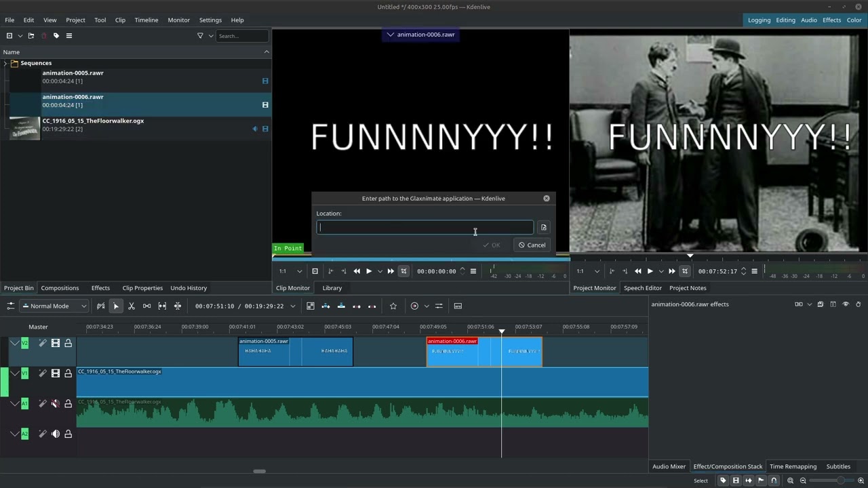The height and width of the screenshot is (488, 868).
Task: Open timeline track settings menu icon
Action: 10,306
